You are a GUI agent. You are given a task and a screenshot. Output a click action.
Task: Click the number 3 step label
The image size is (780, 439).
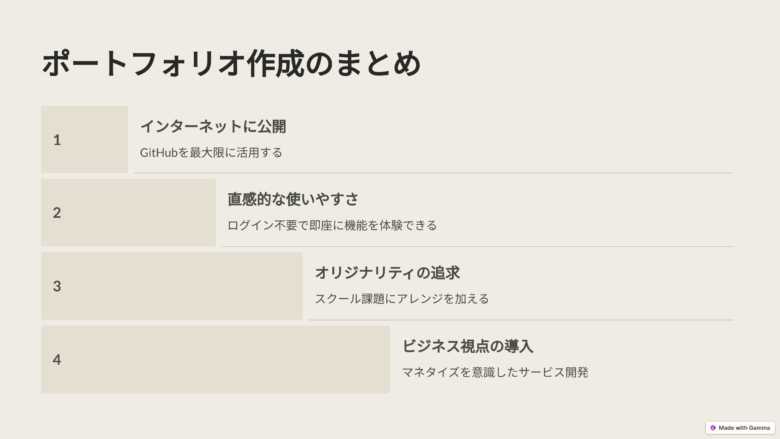[57, 286]
